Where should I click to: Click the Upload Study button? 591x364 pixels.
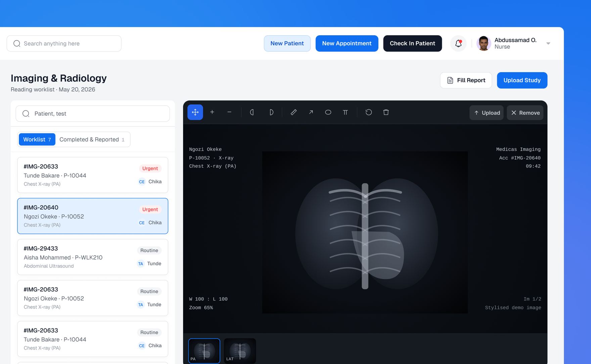point(522,80)
